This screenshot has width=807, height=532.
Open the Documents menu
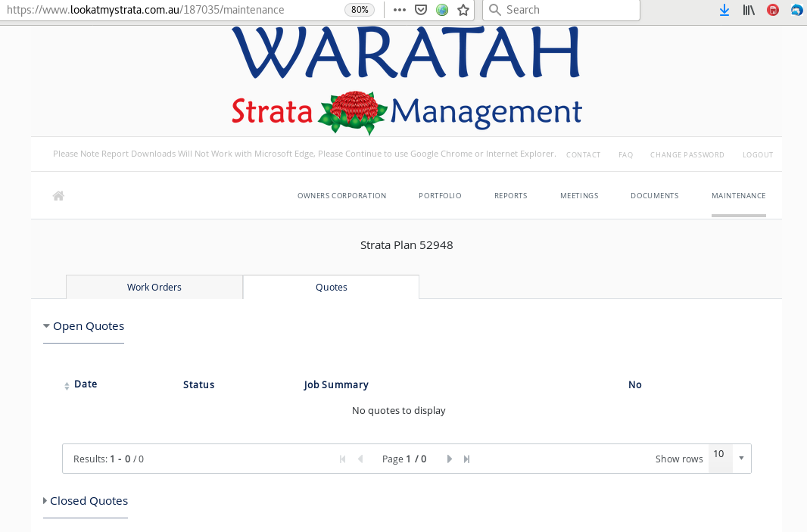tap(655, 195)
